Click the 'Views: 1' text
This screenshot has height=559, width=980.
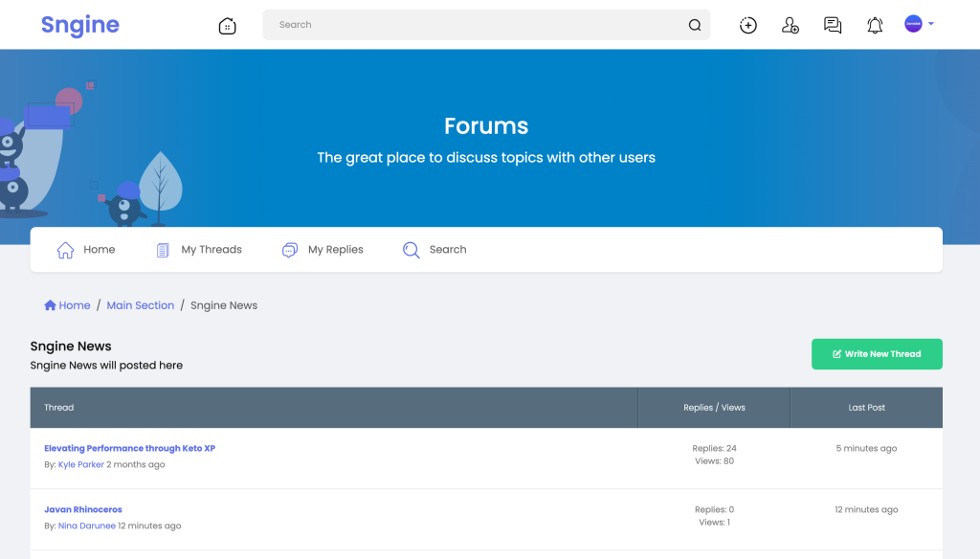coord(714,522)
